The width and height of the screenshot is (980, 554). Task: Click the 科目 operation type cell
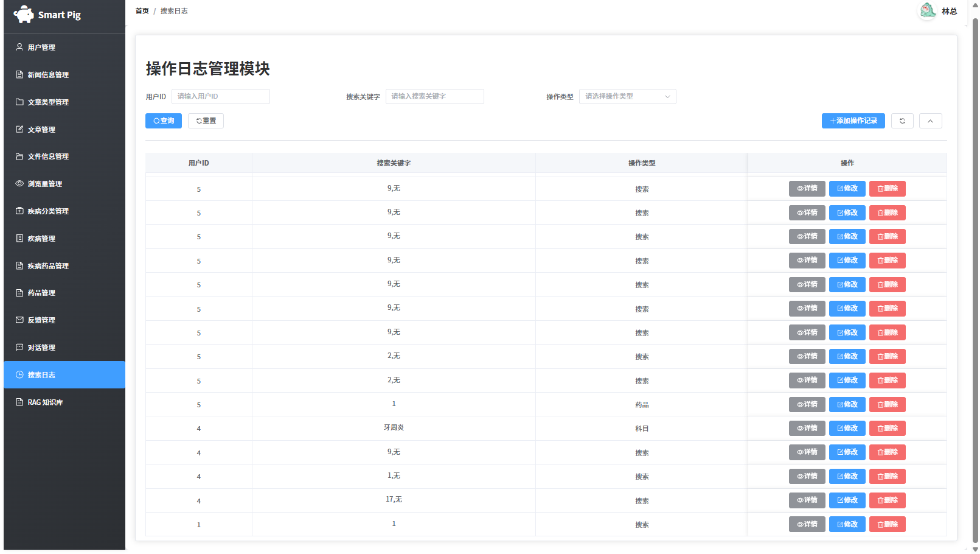coord(642,429)
